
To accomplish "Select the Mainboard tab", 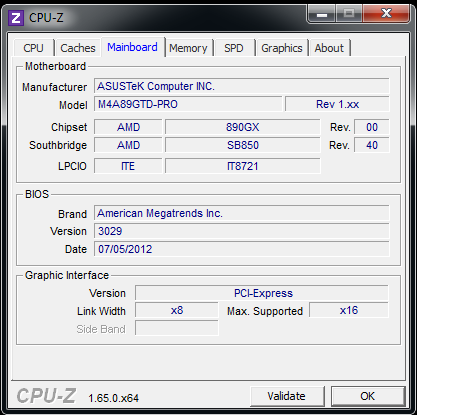I will (x=132, y=47).
